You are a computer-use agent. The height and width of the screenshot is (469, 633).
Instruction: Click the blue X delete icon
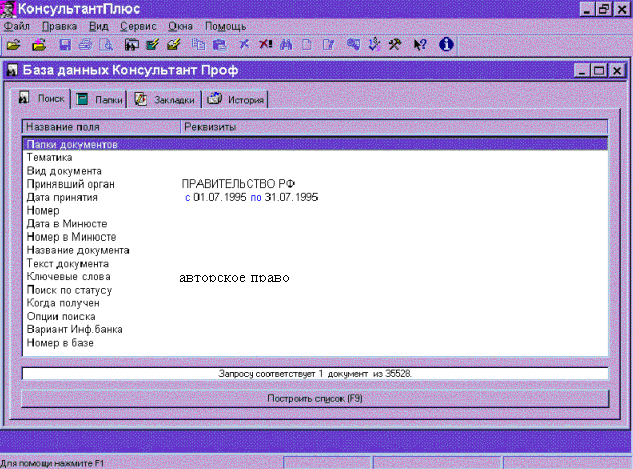pyautogui.click(x=244, y=44)
